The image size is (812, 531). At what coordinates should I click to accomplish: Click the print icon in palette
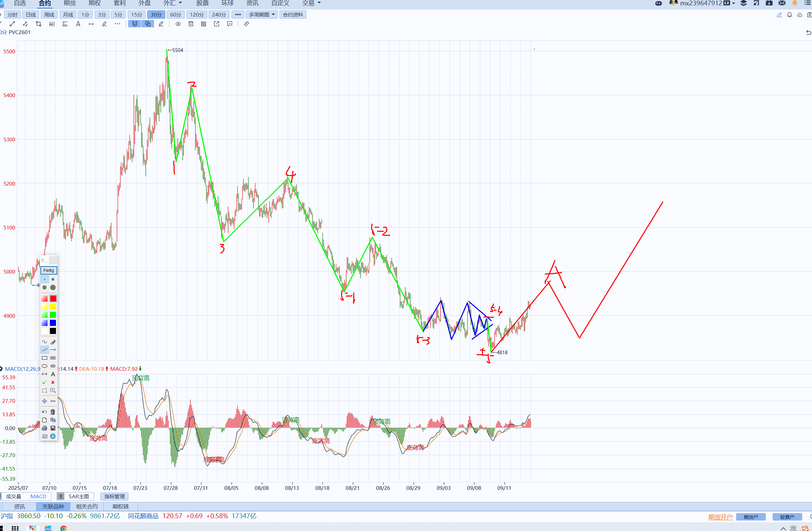(x=44, y=428)
